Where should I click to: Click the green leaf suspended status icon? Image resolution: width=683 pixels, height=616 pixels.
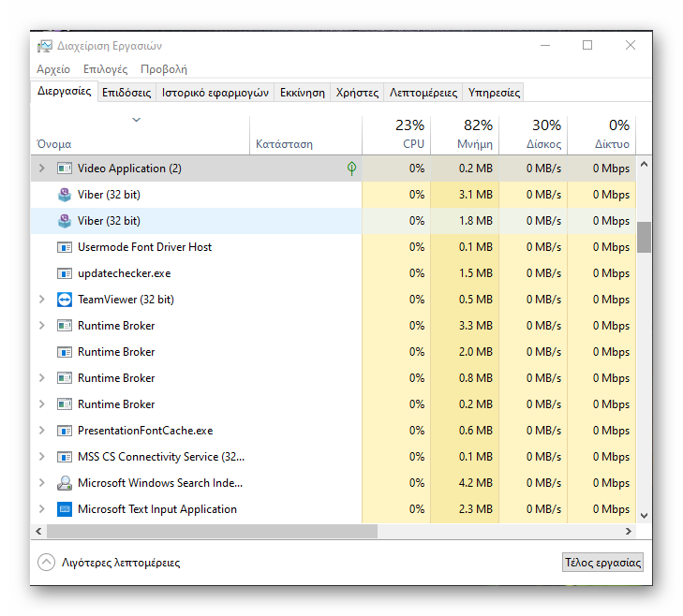(x=351, y=169)
